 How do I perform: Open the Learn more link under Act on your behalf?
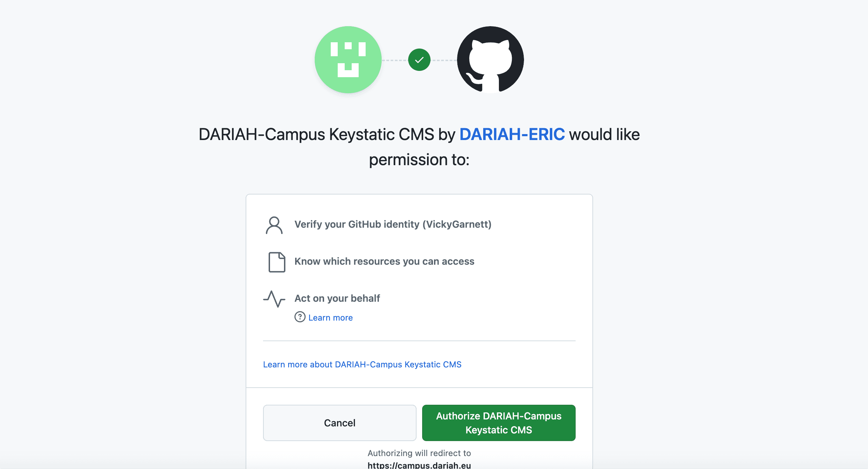[330, 318]
